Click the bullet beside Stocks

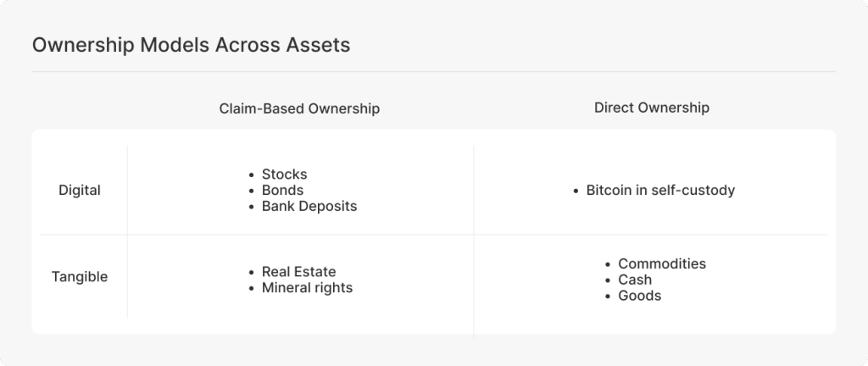[251, 175]
